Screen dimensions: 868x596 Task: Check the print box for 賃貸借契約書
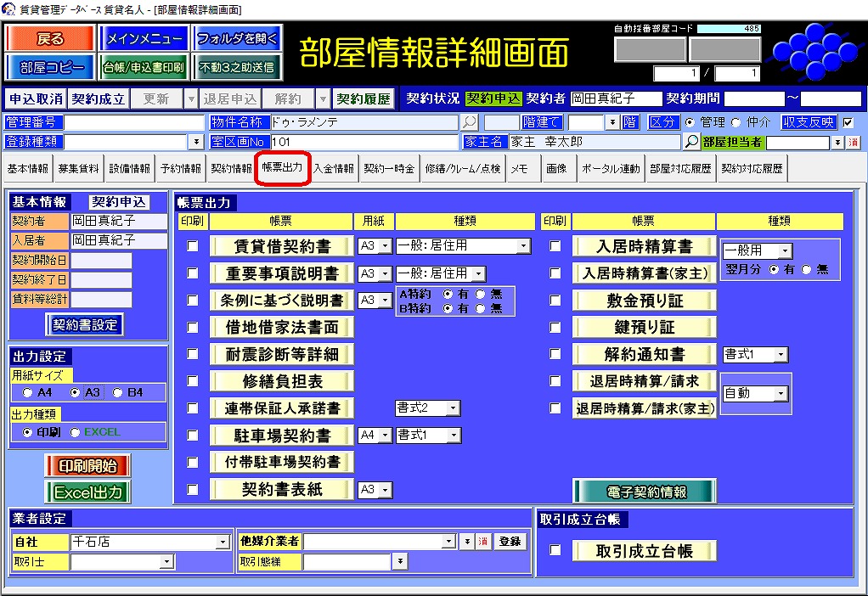coord(193,246)
